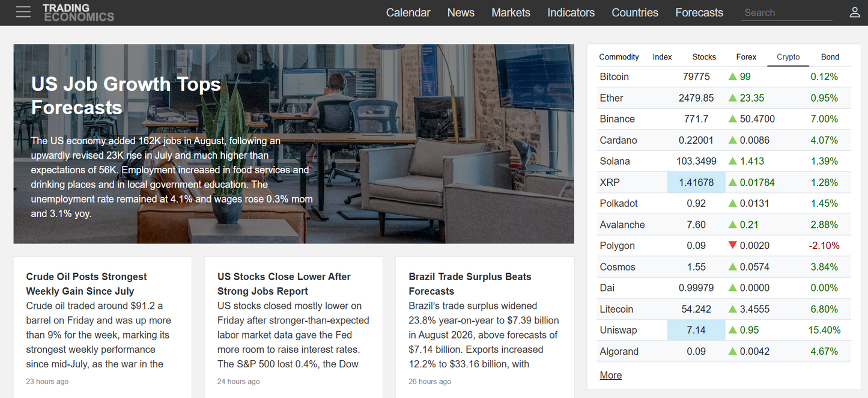Click Solana price 103.3499
The image size is (868, 398).
[696, 161]
